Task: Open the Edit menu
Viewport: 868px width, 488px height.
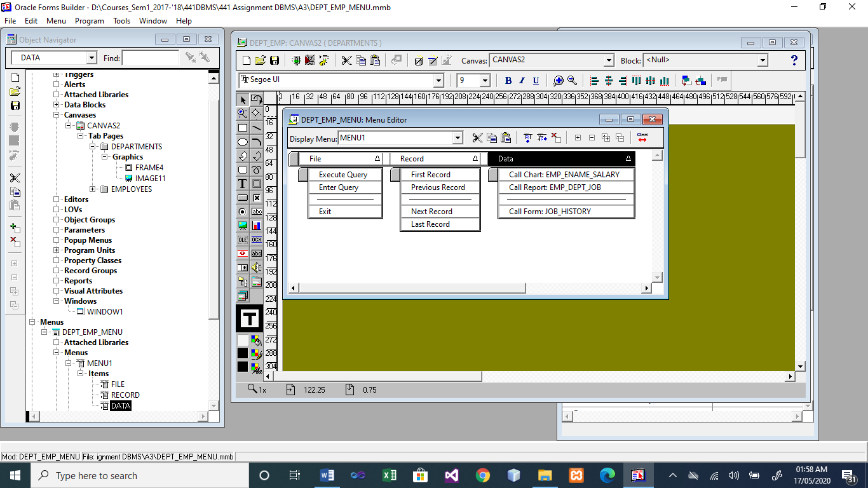Action: point(31,21)
